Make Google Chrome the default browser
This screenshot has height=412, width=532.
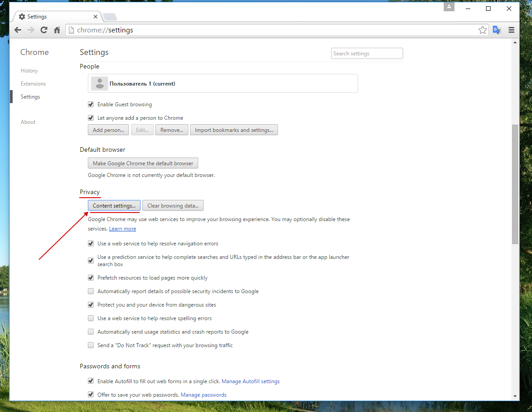(x=143, y=163)
